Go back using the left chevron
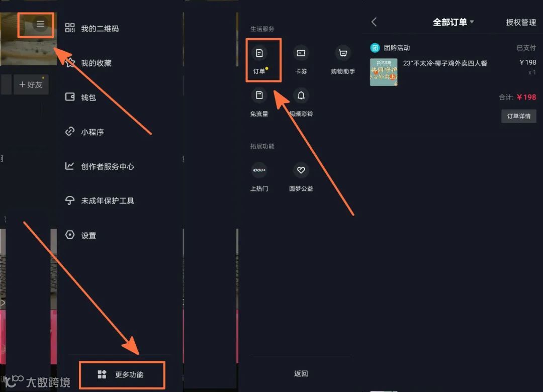Image resolution: width=543 pixels, height=392 pixels. (x=374, y=22)
